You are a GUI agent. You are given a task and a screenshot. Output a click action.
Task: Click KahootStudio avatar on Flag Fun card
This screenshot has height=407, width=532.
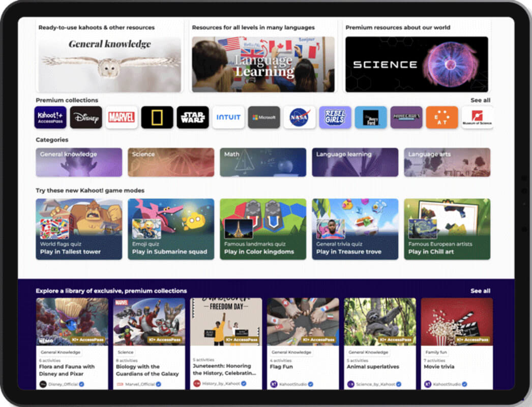click(x=274, y=384)
